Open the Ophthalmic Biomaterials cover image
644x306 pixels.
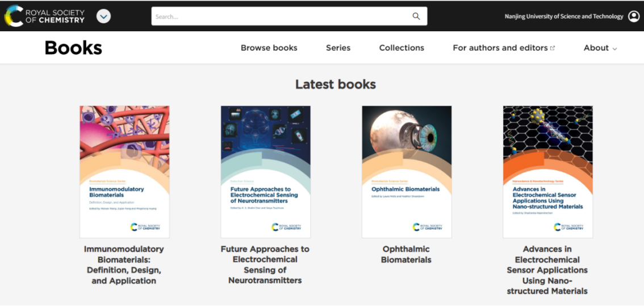point(407,171)
